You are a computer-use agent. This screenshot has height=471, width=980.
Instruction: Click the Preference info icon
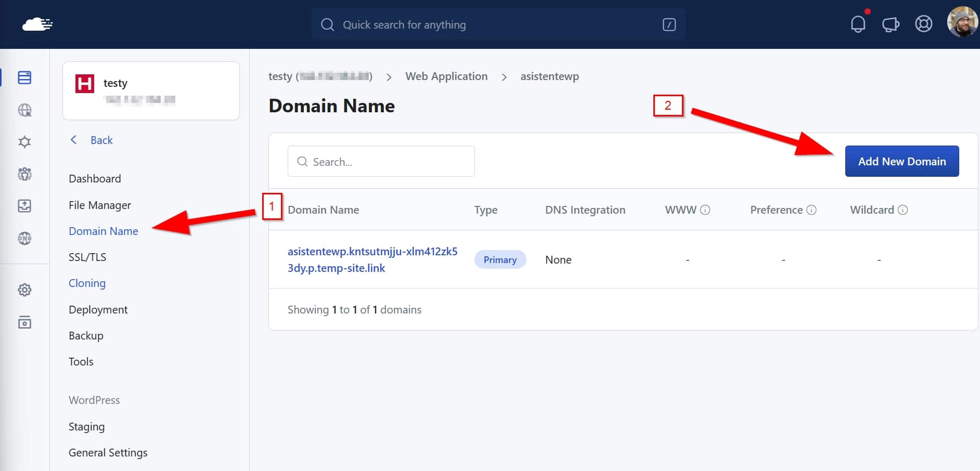[x=811, y=210]
